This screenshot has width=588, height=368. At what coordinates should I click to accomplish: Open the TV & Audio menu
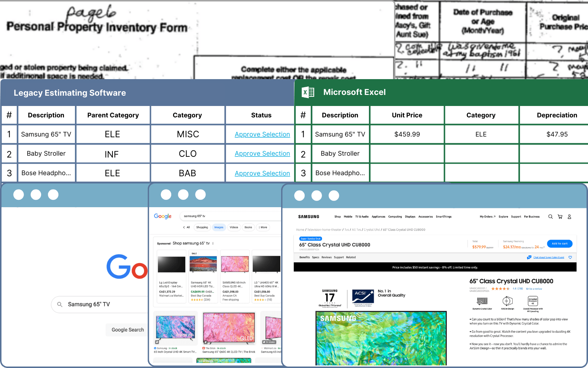[x=362, y=217]
